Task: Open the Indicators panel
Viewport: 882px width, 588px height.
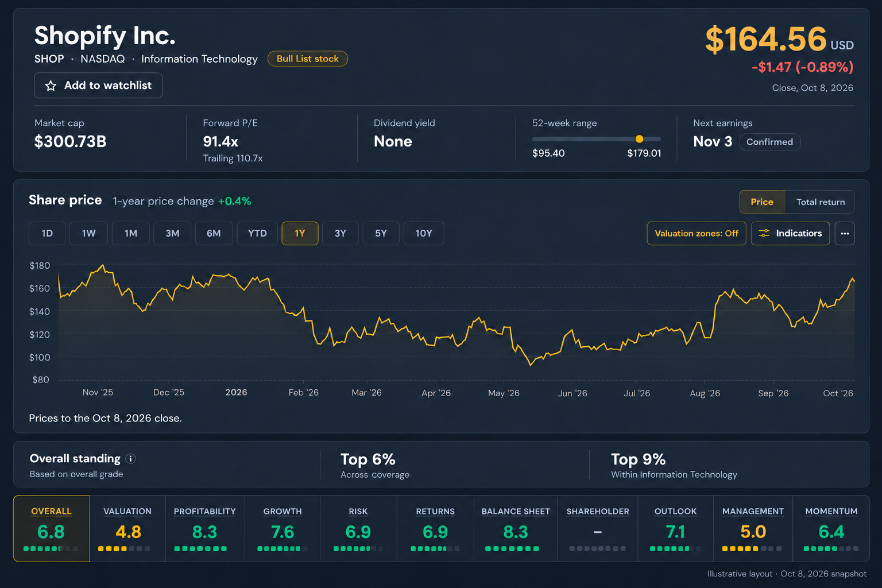Action: tap(790, 233)
